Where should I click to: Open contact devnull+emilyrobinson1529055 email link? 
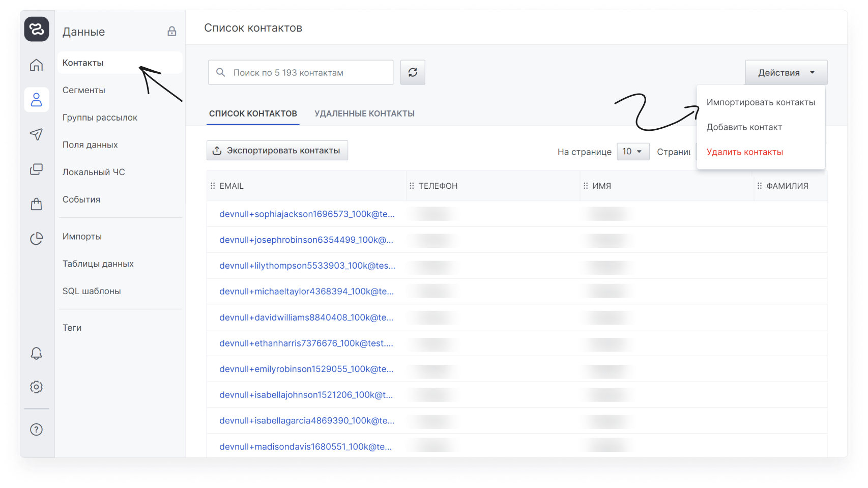pos(306,369)
